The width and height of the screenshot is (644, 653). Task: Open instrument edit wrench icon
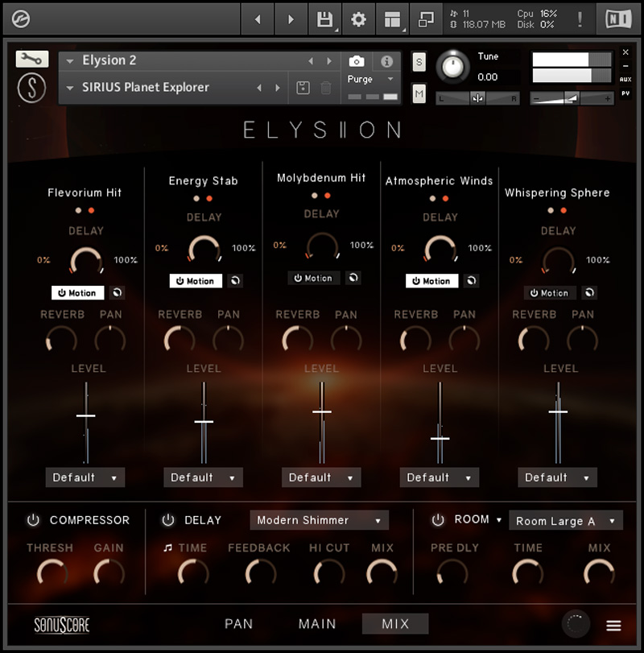coord(32,59)
